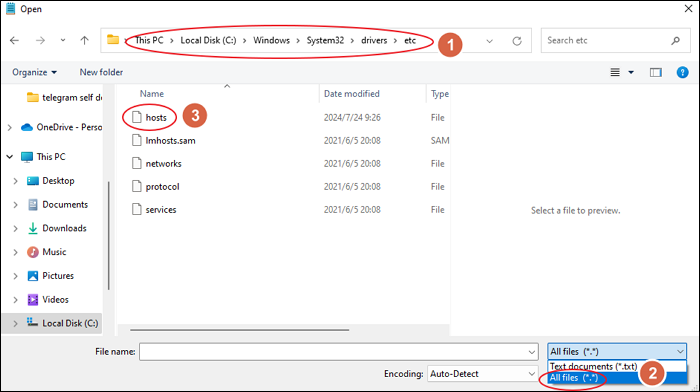Select This PC in address breadcrumb
Screen dimensions: 700x392
[149, 40]
